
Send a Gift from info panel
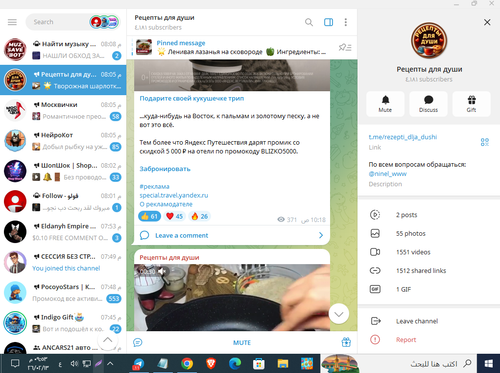coord(471,104)
